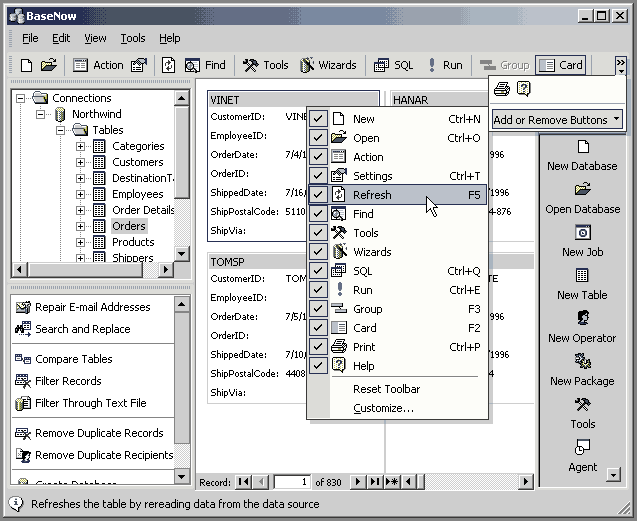Image resolution: width=637 pixels, height=521 pixels.
Task: Click the SQL toolbar button
Action: [393, 65]
